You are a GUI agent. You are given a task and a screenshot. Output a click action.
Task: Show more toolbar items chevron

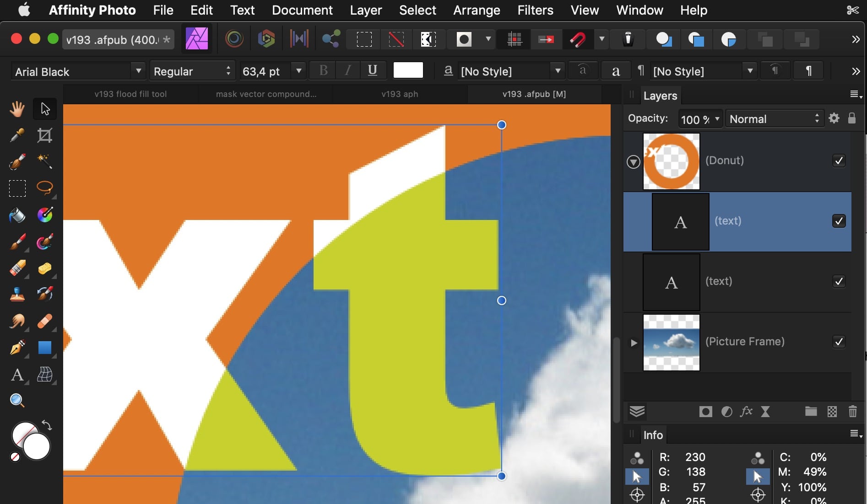pyautogui.click(x=856, y=39)
